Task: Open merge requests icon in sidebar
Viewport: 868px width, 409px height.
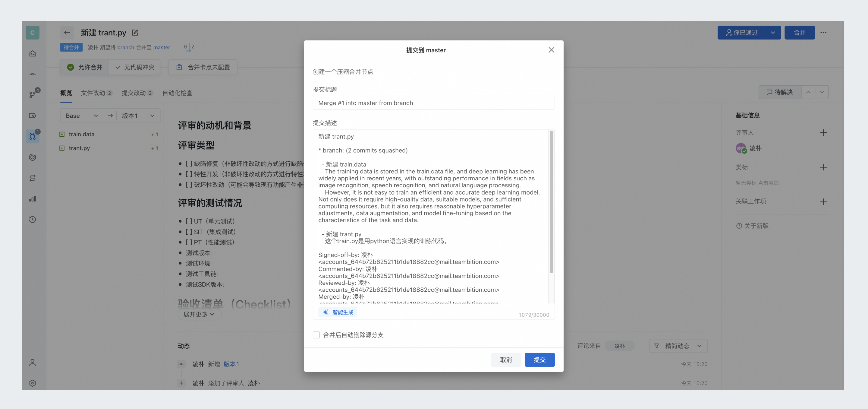Action: pyautogui.click(x=32, y=136)
